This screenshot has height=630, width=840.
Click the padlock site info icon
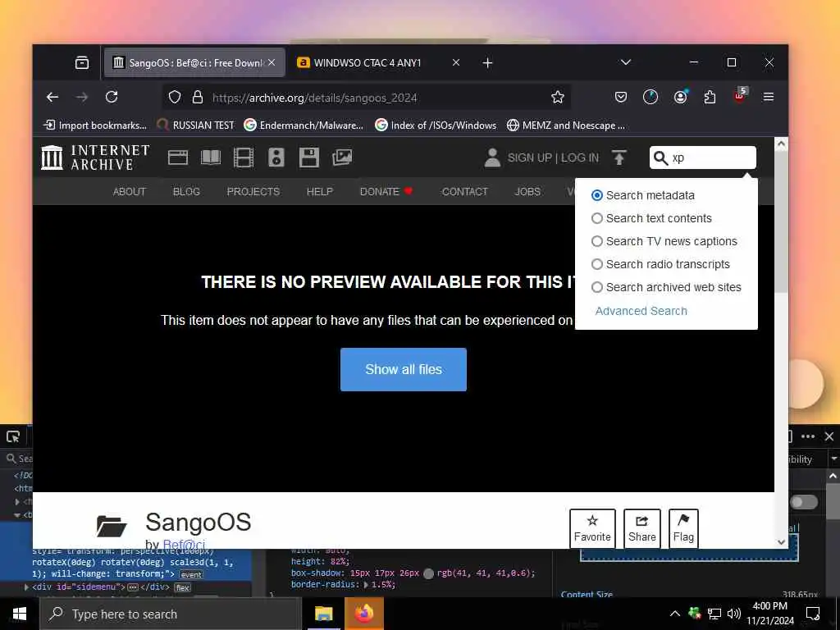pyautogui.click(x=197, y=97)
